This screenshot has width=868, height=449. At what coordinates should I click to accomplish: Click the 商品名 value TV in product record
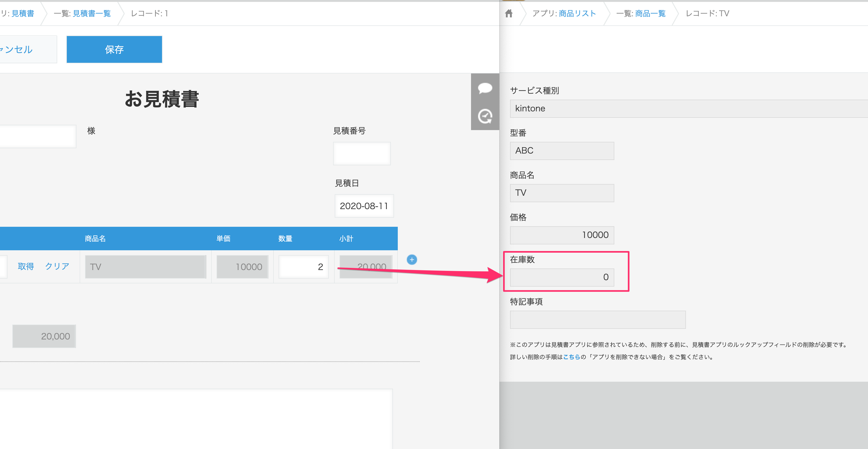click(562, 193)
